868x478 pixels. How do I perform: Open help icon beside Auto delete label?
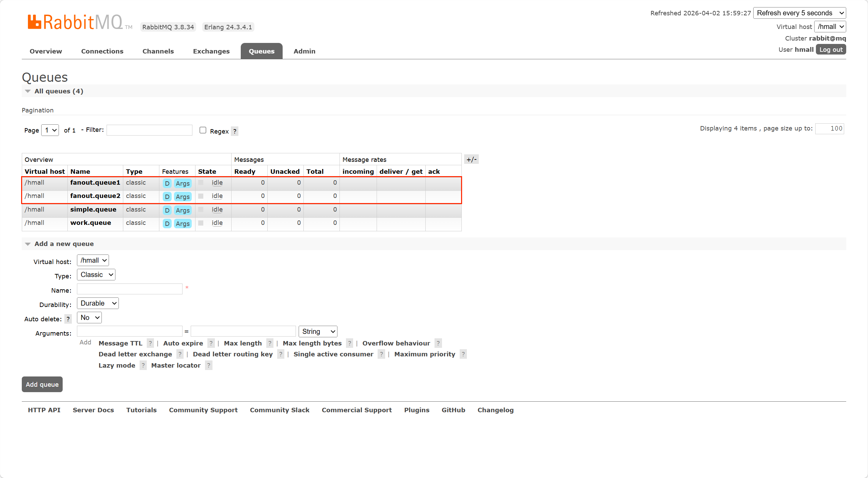pyautogui.click(x=68, y=319)
